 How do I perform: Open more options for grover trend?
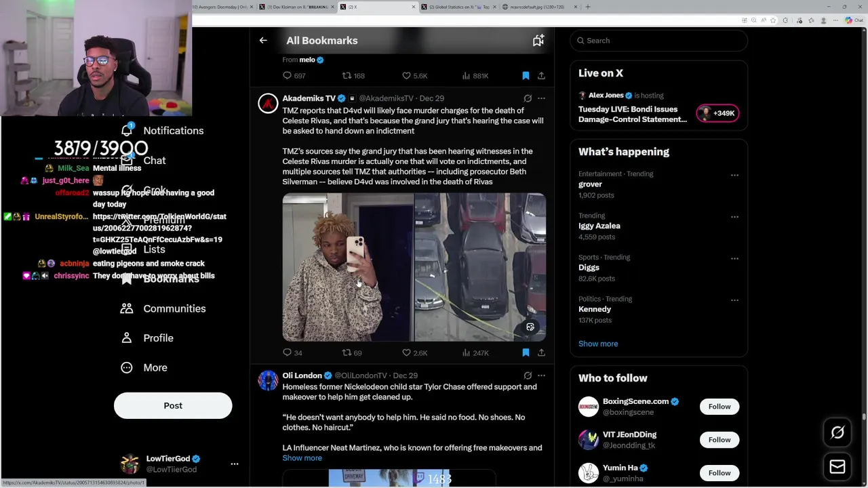point(734,175)
